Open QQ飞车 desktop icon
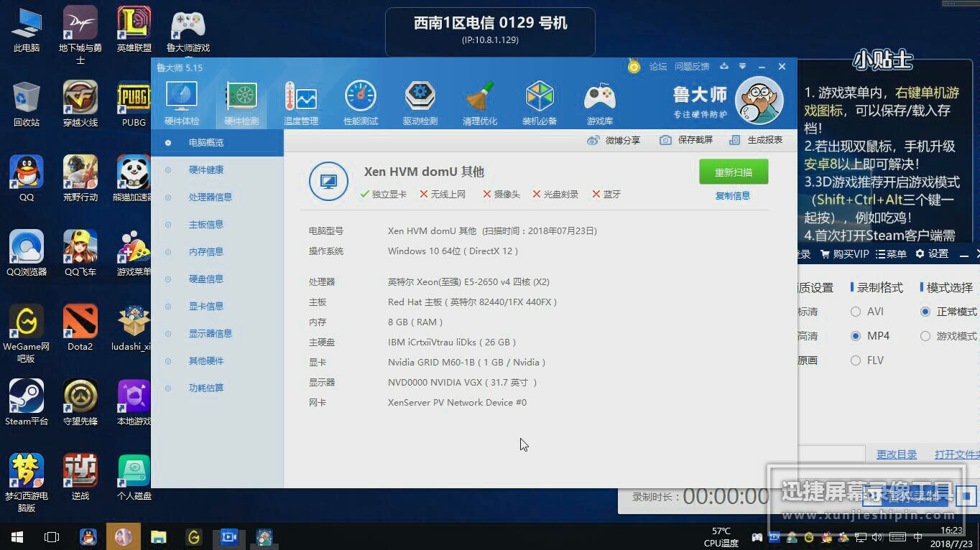980x550 pixels. coord(80,254)
